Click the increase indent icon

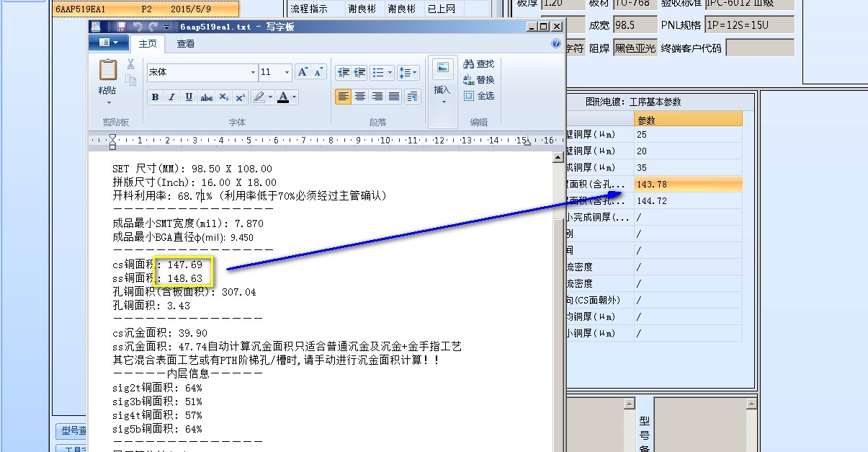coord(359,72)
